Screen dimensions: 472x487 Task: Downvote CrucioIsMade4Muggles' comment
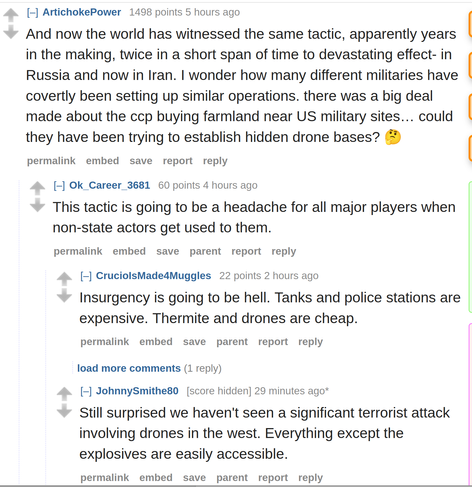64,295
